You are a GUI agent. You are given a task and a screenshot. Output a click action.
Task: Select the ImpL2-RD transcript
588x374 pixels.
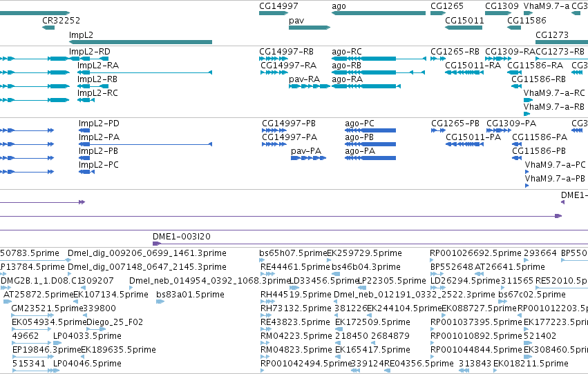(88, 59)
